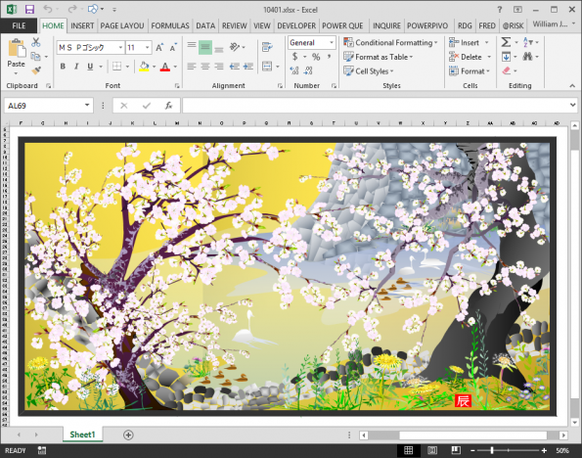Screen dimensions: 582x458
Task: Switch to the DATA tab
Action: pos(205,26)
